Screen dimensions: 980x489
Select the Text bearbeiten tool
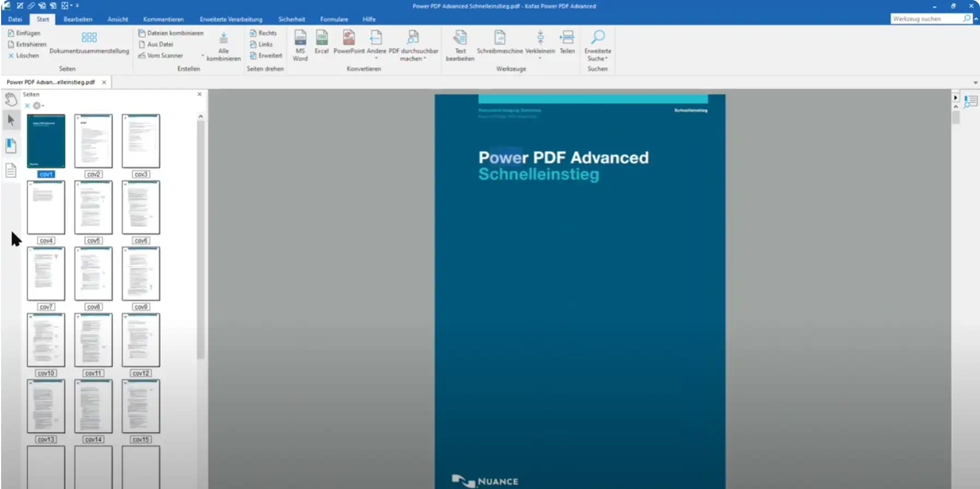[x=460, y=45]
